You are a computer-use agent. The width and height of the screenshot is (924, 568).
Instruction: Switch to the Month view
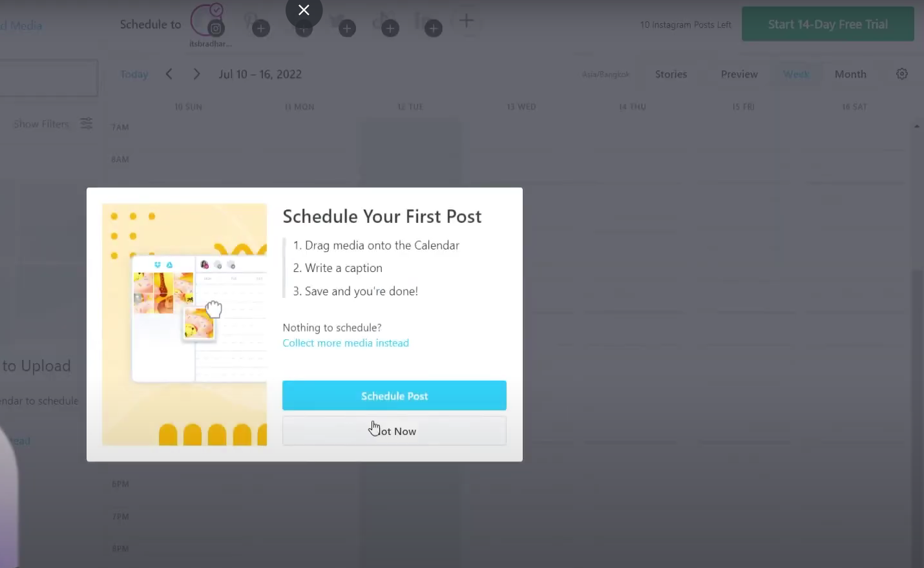point(850,74)
